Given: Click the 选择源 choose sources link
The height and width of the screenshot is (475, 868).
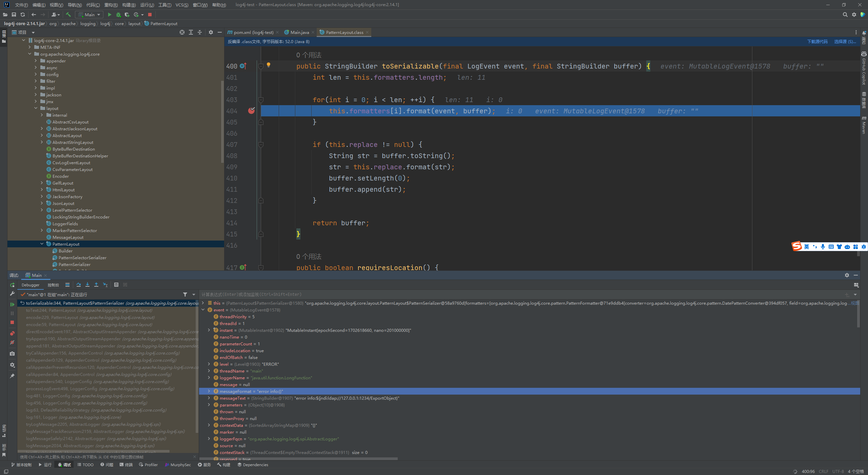Looking at the screenshot, I should [x=844, y=41].
